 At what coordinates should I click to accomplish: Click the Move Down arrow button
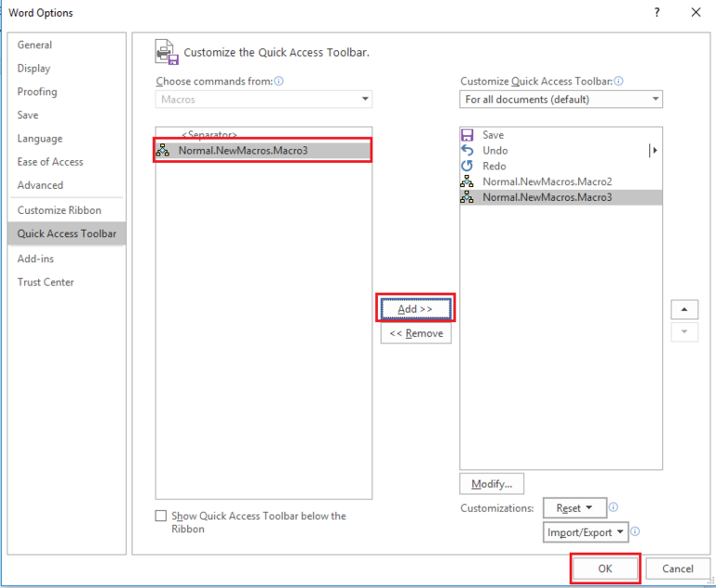point(684,331)
